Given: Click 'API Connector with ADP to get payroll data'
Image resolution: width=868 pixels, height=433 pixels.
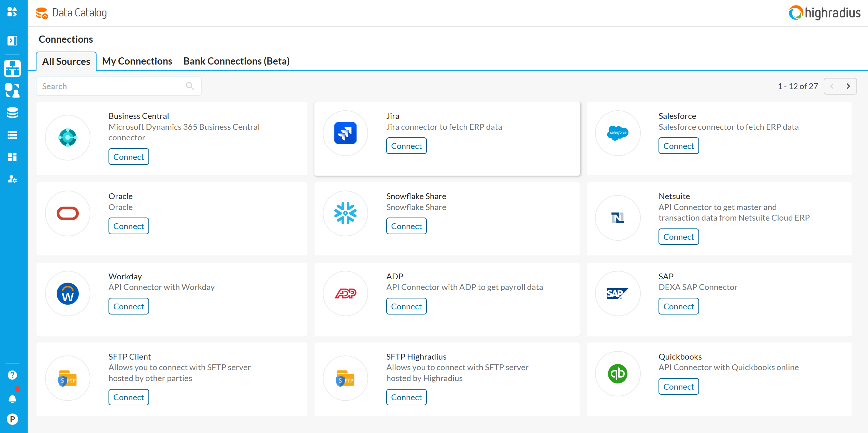Looking at the screenshot, I should 465,287.
